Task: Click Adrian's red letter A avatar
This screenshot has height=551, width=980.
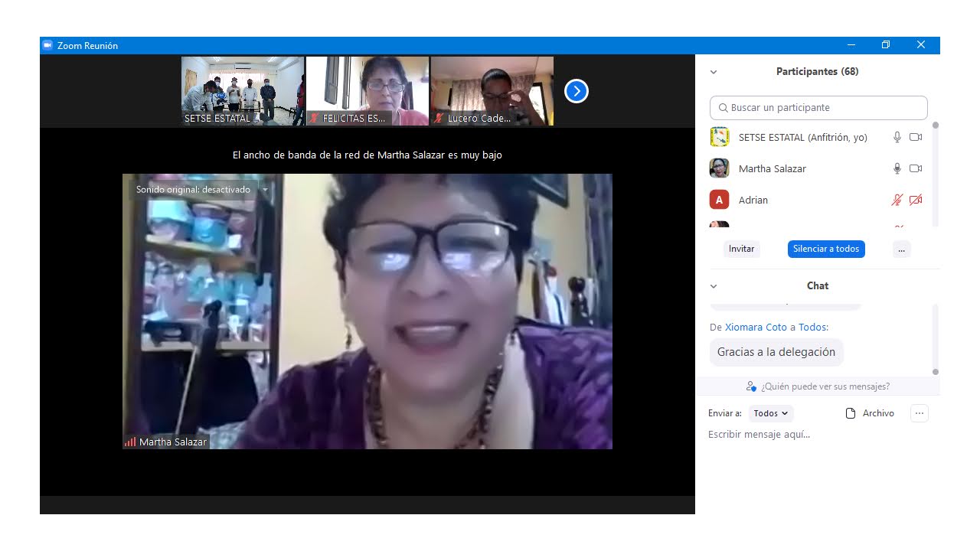Action: point(719,200)
